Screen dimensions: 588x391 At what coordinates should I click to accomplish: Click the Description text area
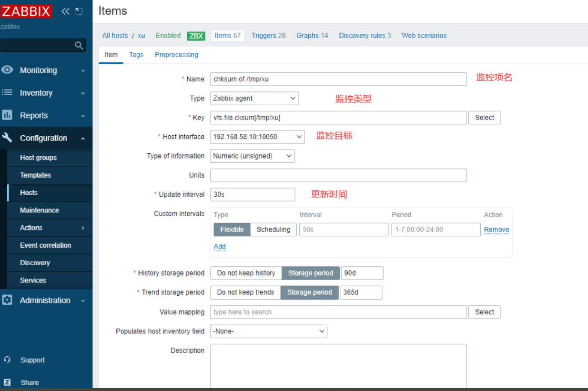pos(338,366)
